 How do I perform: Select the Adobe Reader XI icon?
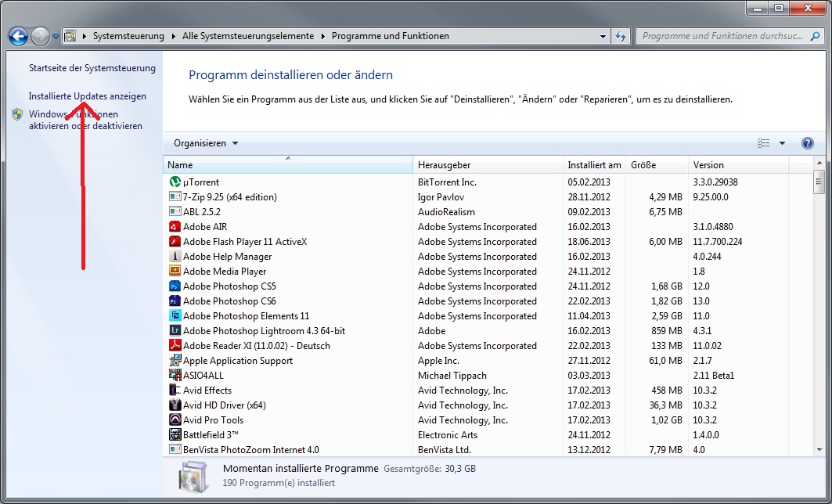pos(175,345)
